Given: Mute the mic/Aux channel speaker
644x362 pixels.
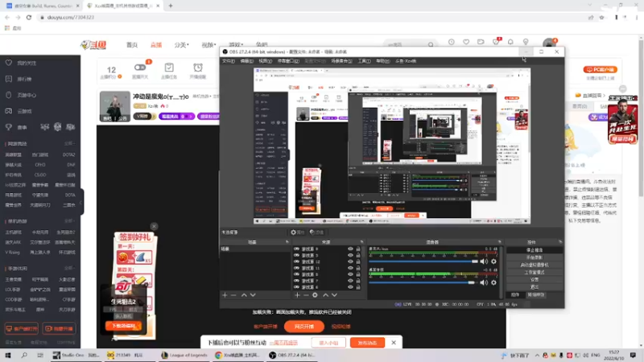Looking at the screenshot, I should [485, 261].
